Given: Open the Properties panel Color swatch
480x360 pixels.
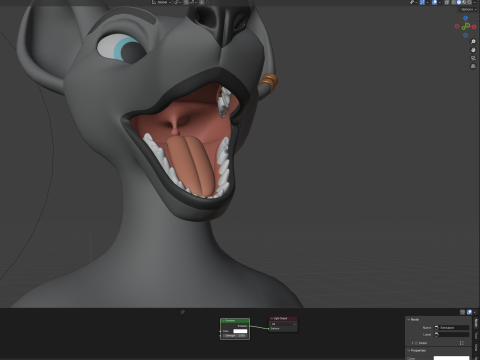Looking at the screenshot, I should click(451, 358).
